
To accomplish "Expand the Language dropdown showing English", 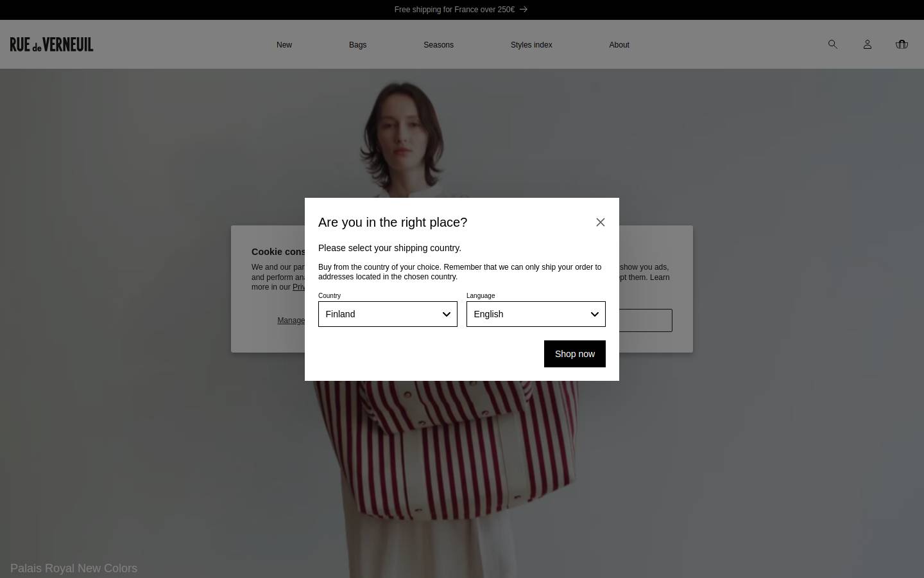I will [536, 314].
